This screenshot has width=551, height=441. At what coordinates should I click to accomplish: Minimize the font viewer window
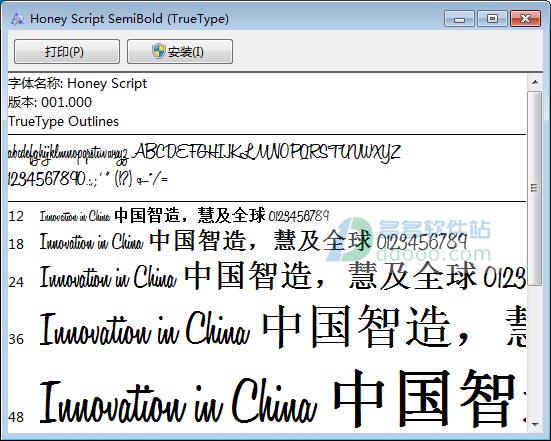(459, 19)
